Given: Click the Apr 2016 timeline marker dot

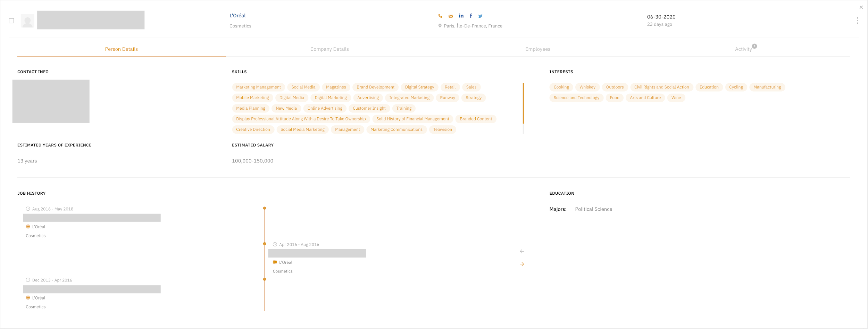Looking at the screenshot, I should [x=265, y=244].
